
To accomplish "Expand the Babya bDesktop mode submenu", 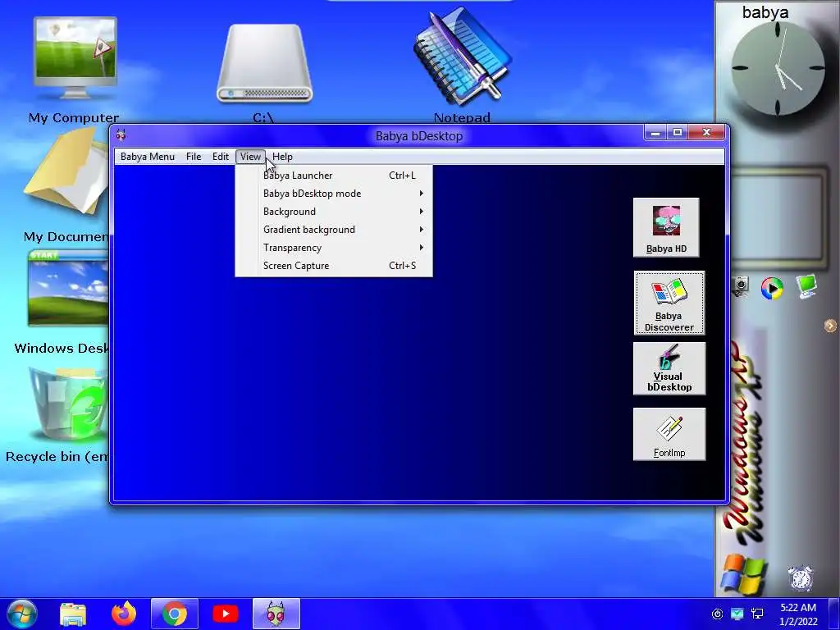I will click(334, 194).
